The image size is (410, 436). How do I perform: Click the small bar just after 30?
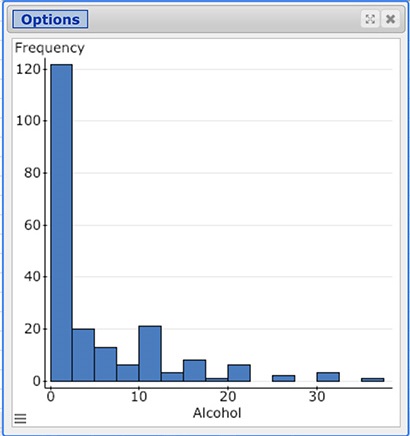pos(328,377)
